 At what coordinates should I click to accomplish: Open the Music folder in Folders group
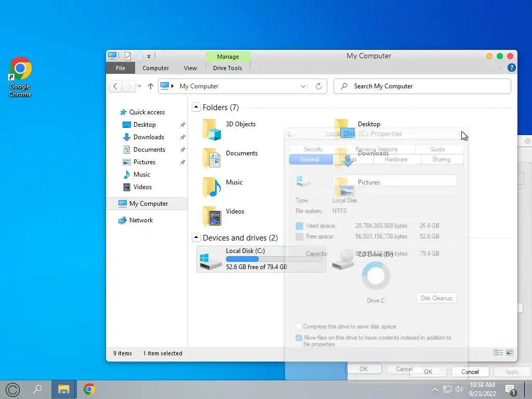point(223,187)
